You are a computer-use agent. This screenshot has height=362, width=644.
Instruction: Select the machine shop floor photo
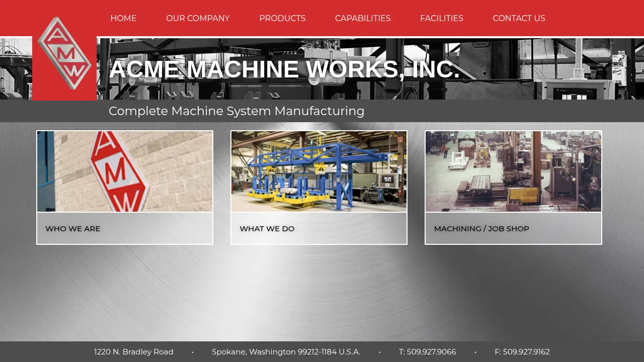click(x=513, y=171)
